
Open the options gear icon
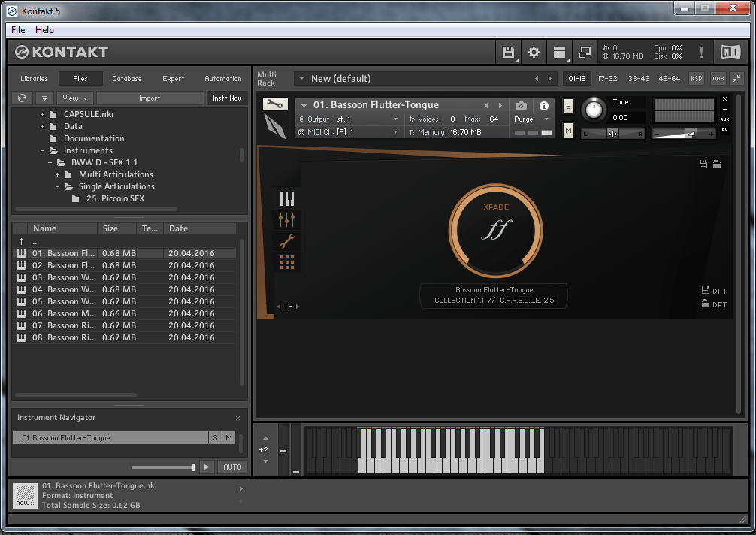pyautogui.click(x=534, y=52)
